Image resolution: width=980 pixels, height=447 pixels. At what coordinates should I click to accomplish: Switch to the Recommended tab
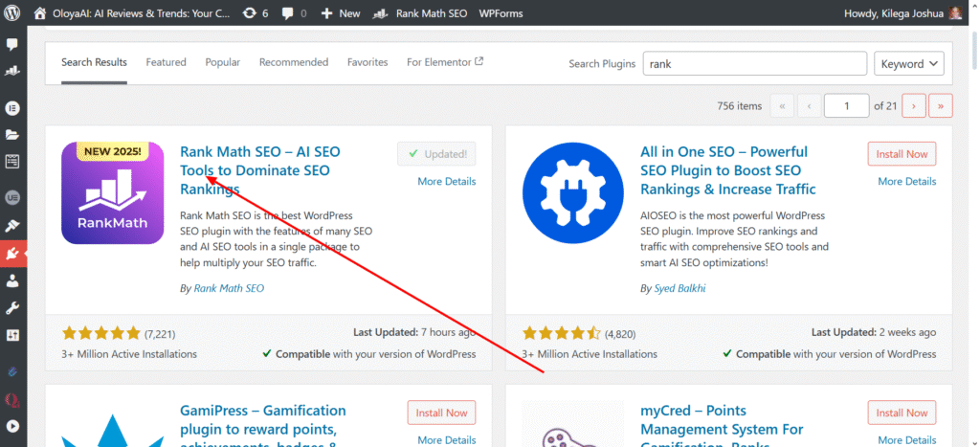(x=294, y=62)
